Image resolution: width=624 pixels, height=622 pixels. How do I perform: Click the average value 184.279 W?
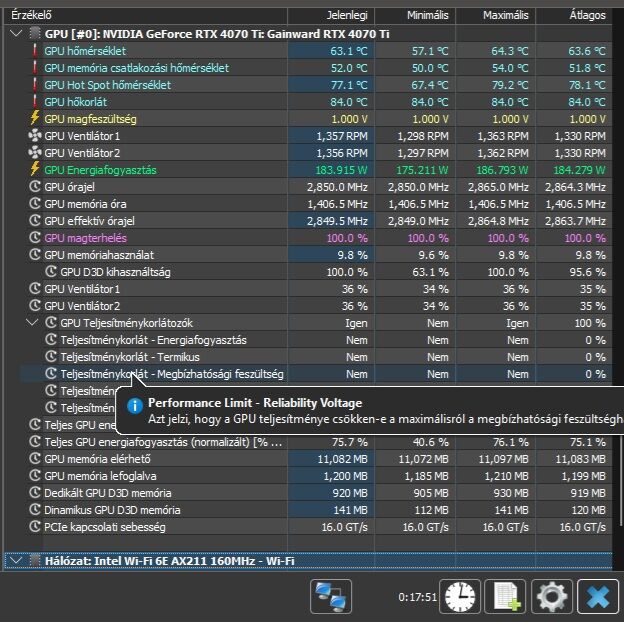click(x=579, y=170)
